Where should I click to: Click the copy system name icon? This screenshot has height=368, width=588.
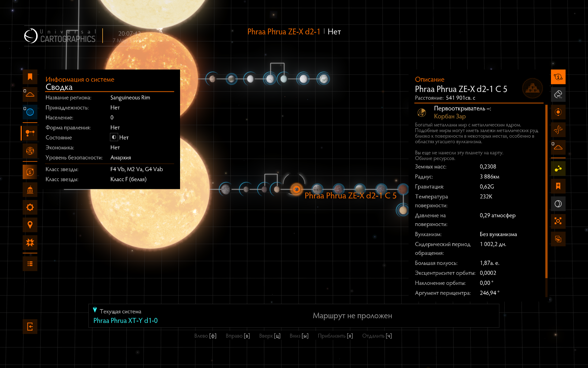pos(558,239)
